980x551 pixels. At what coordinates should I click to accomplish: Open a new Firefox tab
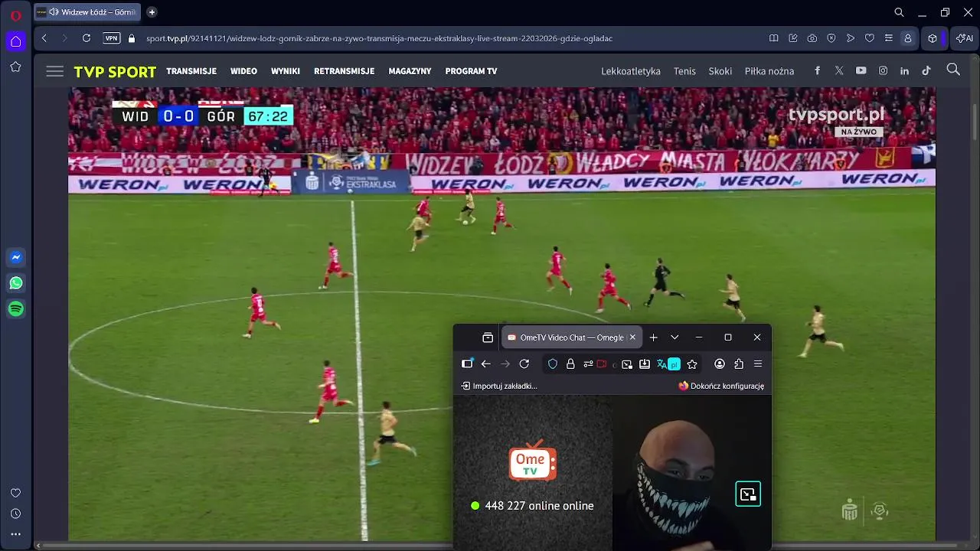(x=653, y=337)
